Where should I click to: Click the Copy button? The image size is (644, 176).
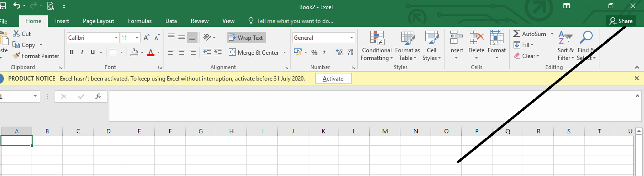point(24,45)
